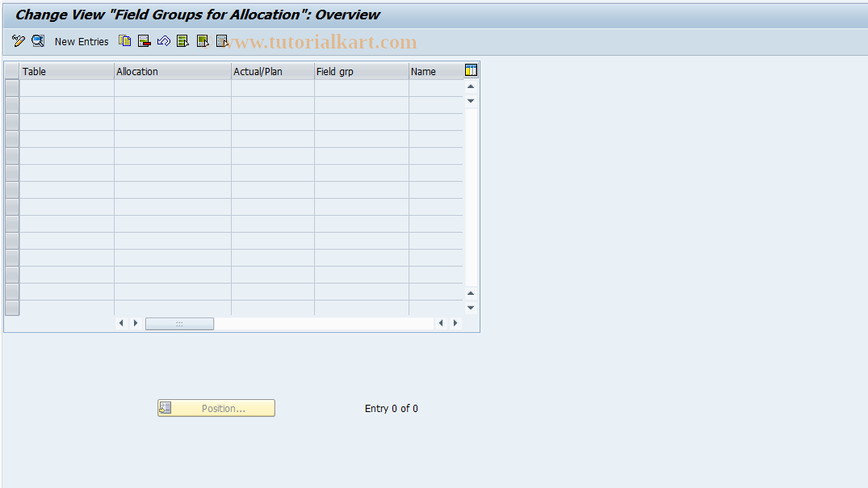Click horizontal scrollbar far-right arrow
The image size is (868, 488).
point(455,323)
